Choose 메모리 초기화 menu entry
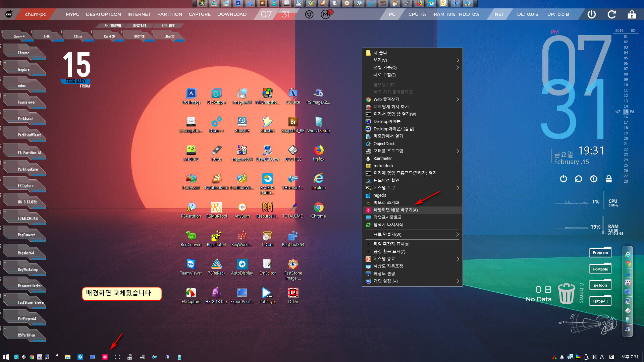 tap(412, 202)
